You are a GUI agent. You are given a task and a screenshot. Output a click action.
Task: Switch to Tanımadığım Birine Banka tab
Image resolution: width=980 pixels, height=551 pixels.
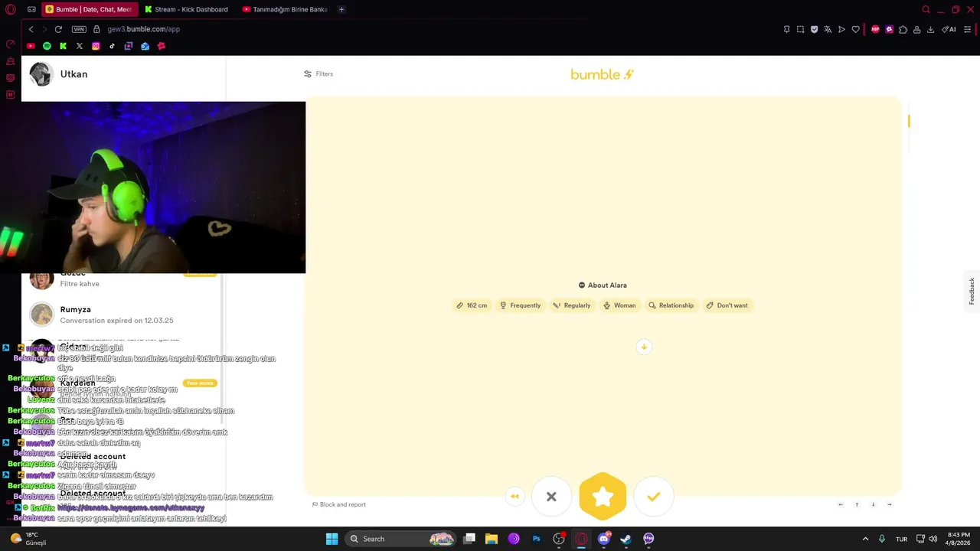(x=285, y=10)
